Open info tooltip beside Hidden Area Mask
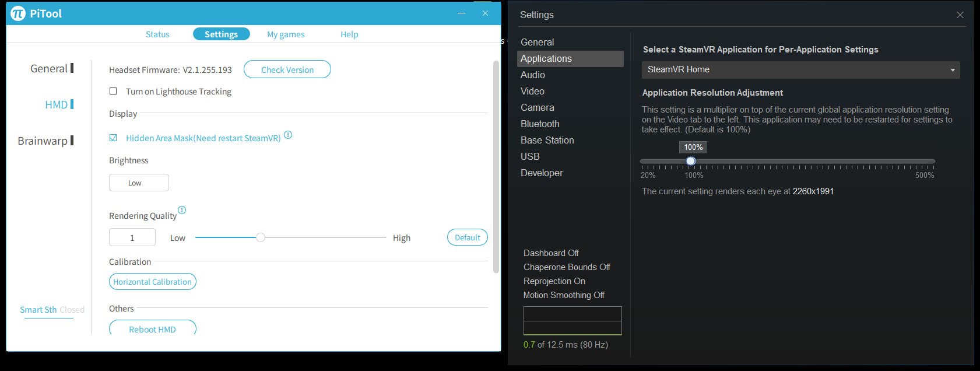The height and width of the screenshot is (371, 980). pyautogui.click(x=288, y=135)
